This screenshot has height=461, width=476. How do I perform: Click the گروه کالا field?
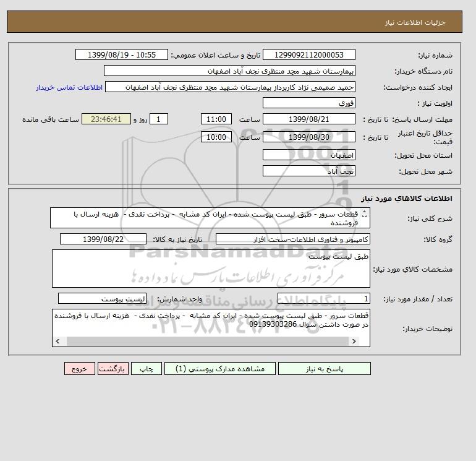tap(292, 239)
